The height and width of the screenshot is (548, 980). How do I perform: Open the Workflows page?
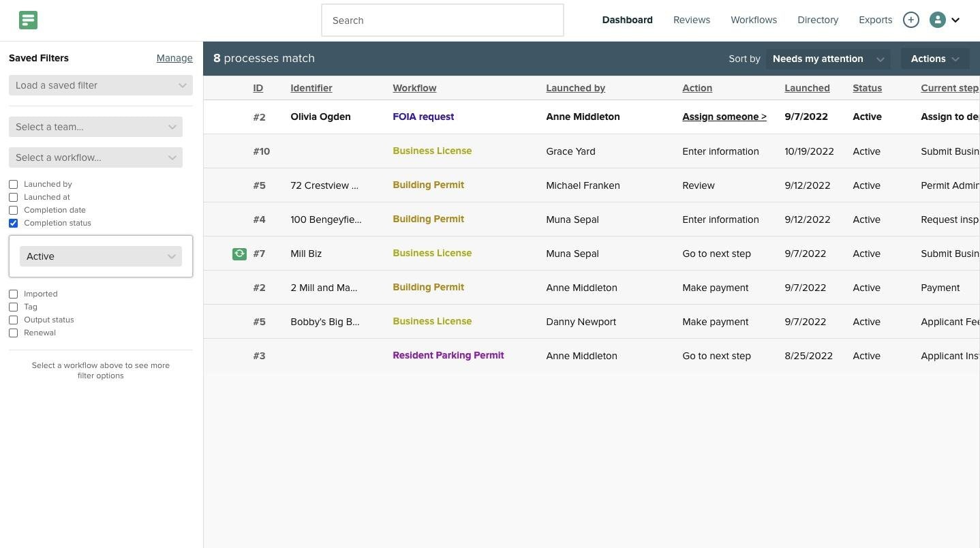[x=754, y=20]
